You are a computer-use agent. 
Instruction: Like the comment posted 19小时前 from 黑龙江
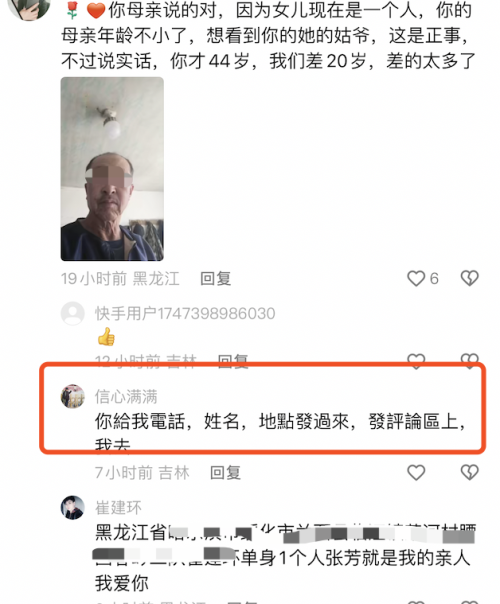tap(416, 278)
